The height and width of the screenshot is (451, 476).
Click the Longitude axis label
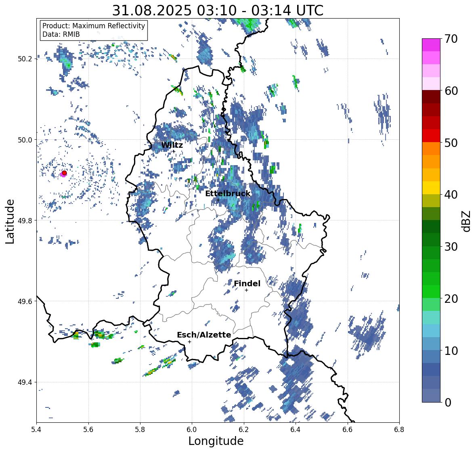pos(216,441)
